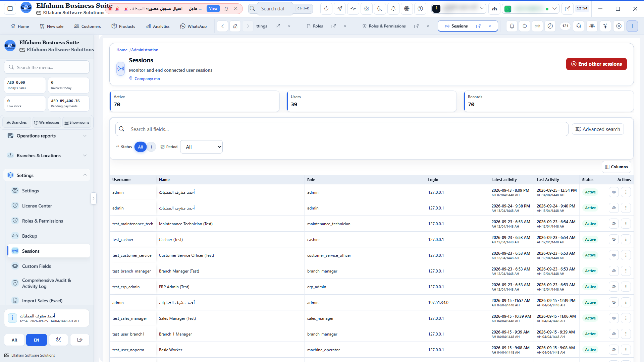Open the Warehouses shortcut button
Image resolution: width=644 pixels, height=362 pixels.
[47, 122]
